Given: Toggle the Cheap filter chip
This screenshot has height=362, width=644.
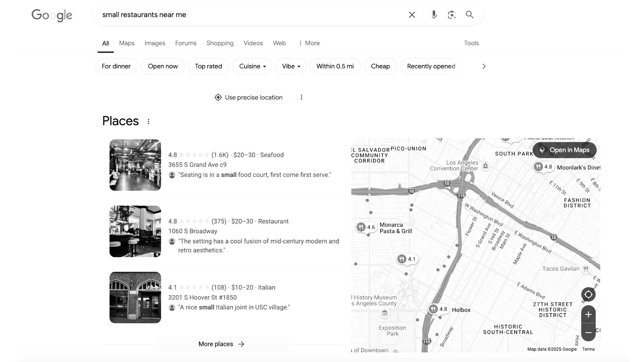Looking at the screenshot, I should click(x=380, y=66).
